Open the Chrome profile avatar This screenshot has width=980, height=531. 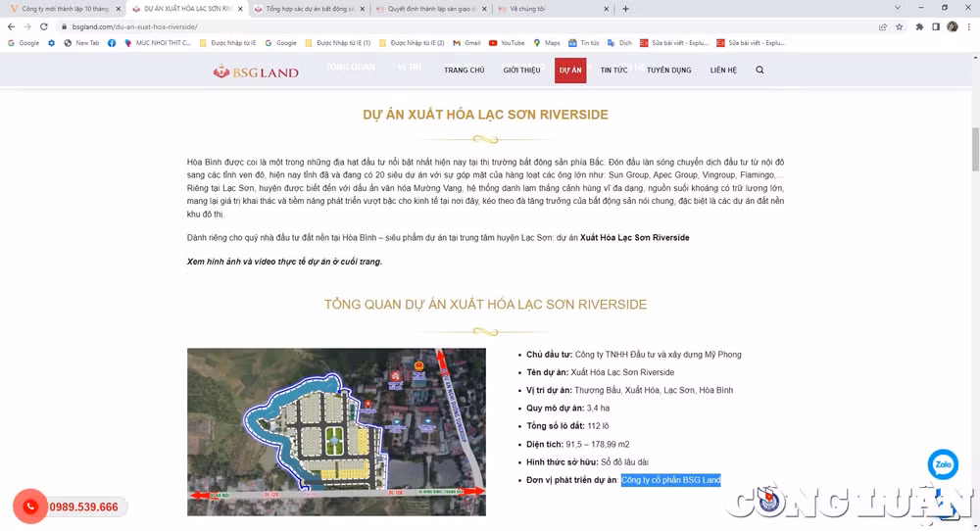(952, 26)
